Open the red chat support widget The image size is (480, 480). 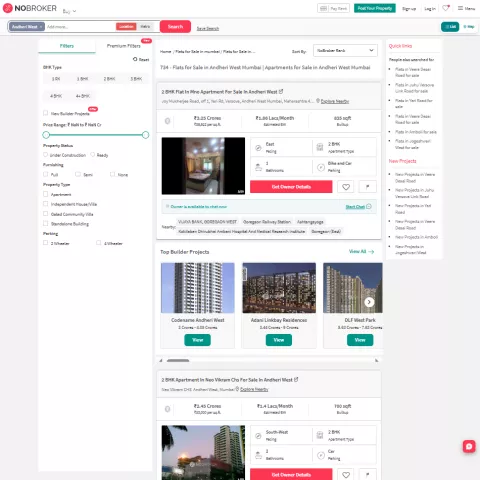coord(469,446)
